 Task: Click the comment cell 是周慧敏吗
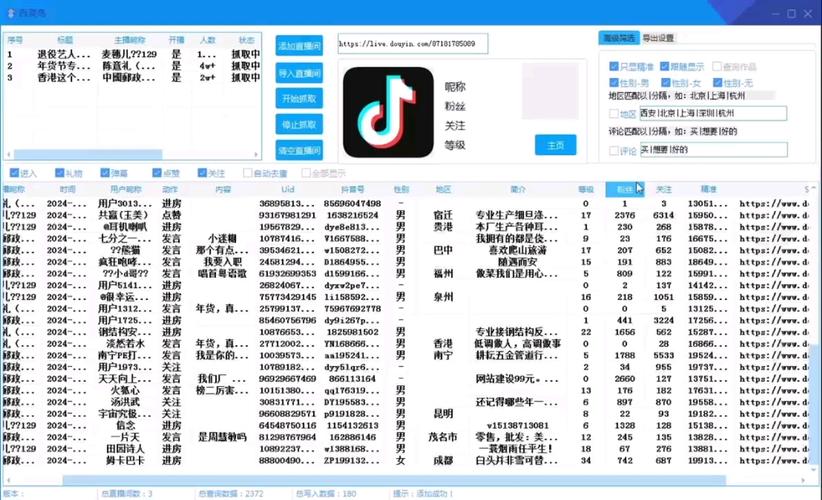pyautogui.click(x=222, y=437)
